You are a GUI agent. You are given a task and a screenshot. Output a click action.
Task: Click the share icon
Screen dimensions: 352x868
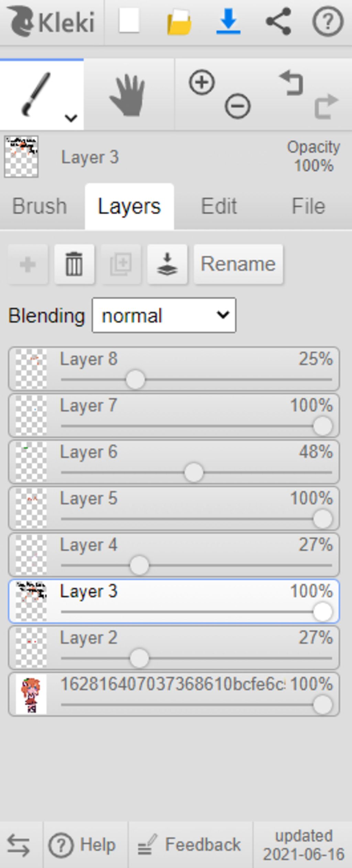(x=278, y=22)
